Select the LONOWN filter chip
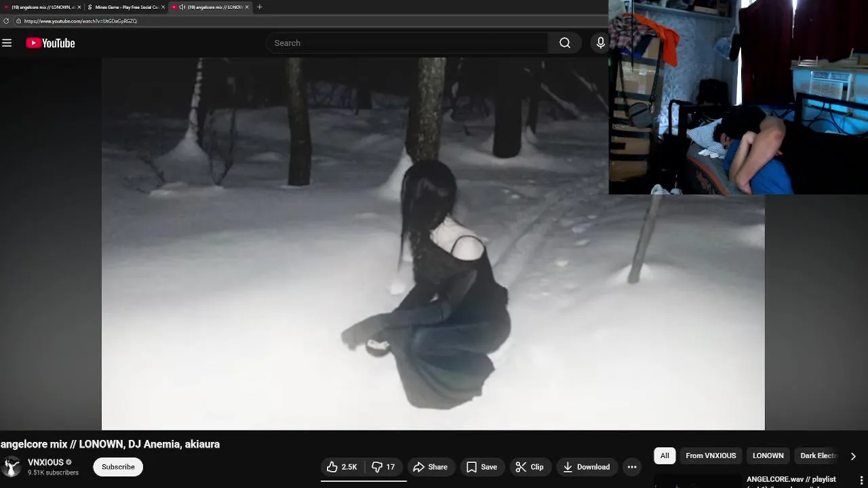Screen dimensions: 868x488 pyautogui.click(x=768, y=455)
